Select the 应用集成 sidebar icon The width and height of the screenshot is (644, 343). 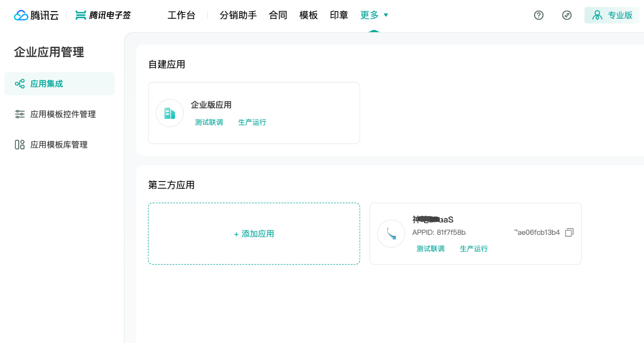click(19, 83)
